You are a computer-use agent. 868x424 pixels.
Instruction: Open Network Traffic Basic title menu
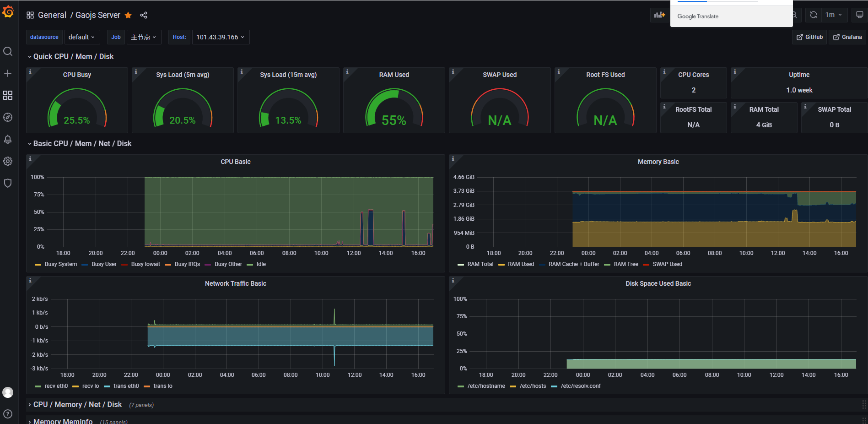[236, 283]
